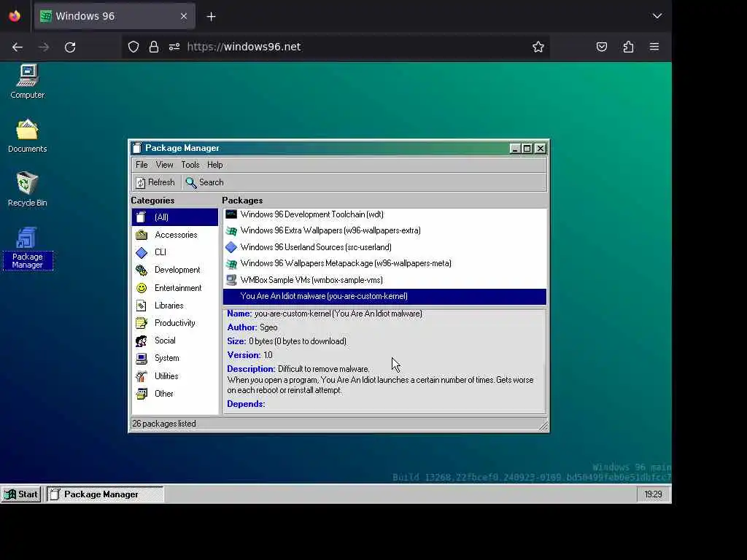Viewport: 747px width, 560px height.
Task: Expand the list-all-tabs dropdown arrow
Action: pos(657,16)
